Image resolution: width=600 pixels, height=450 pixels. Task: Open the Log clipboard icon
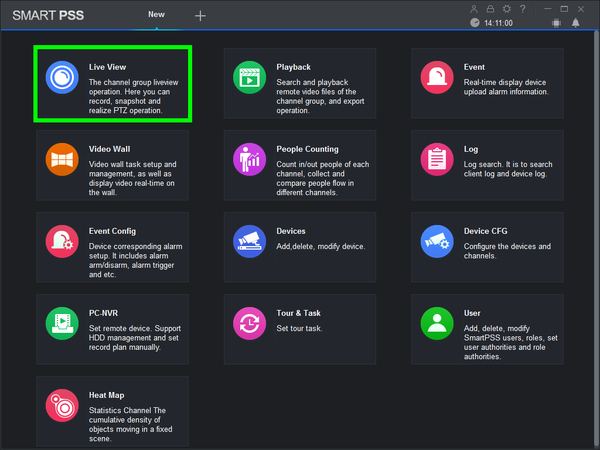click(x=437, y=159)
